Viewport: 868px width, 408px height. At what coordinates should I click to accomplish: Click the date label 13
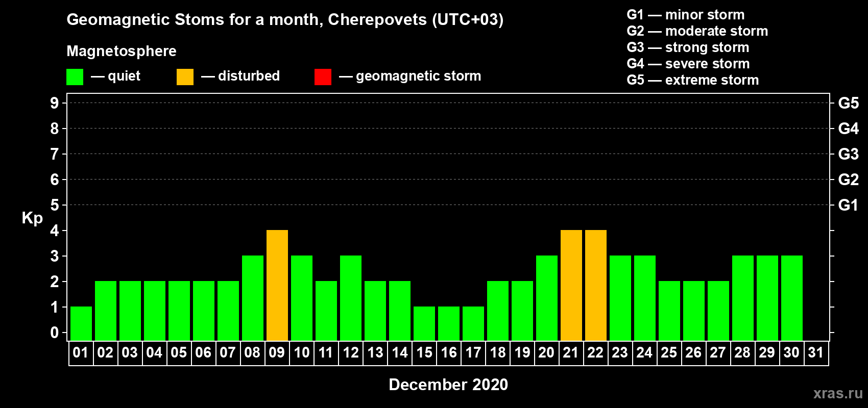[x=375, y=353]
